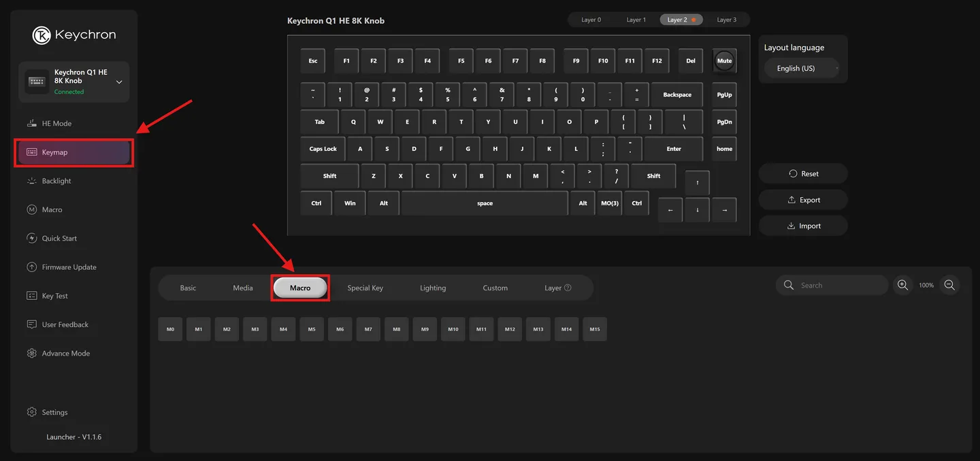Click the zoom in magnifier icon
Viewport: 980px width, 461px height.
[x=902, y=286]
